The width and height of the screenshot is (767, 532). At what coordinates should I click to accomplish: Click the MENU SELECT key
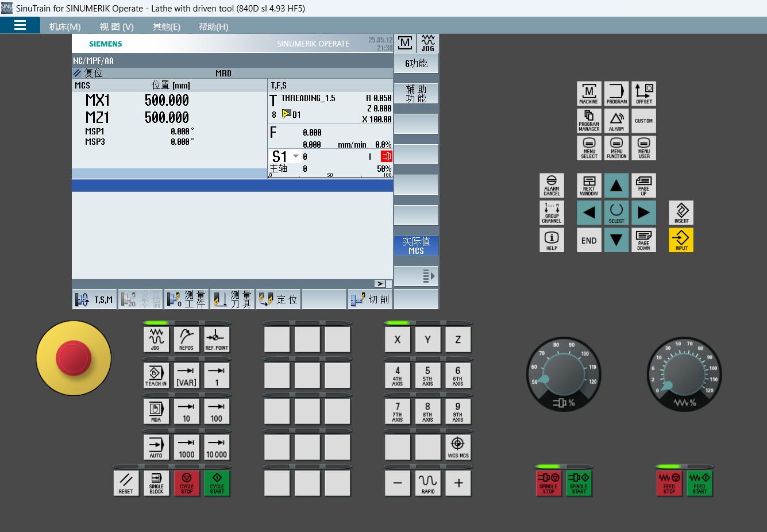pos(589,148)
